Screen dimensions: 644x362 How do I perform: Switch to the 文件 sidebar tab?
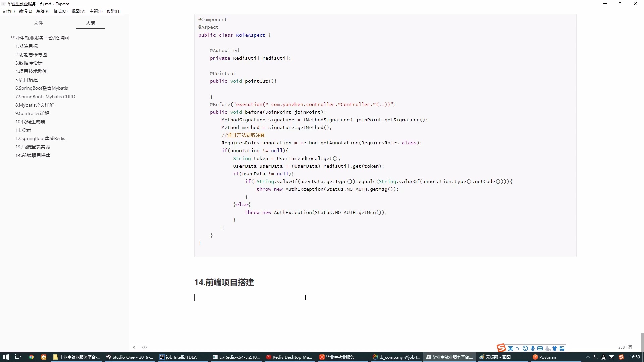pyautogui.click(x=38, y=23)
